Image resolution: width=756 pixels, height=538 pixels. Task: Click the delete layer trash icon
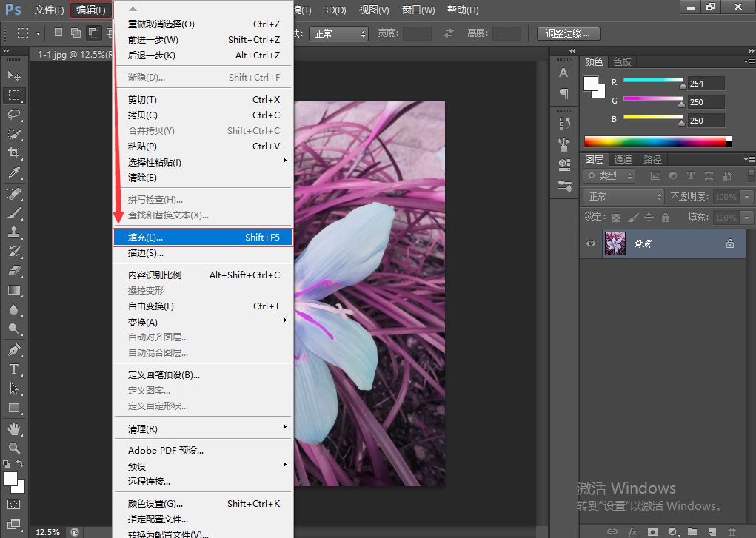coord(731,531)
